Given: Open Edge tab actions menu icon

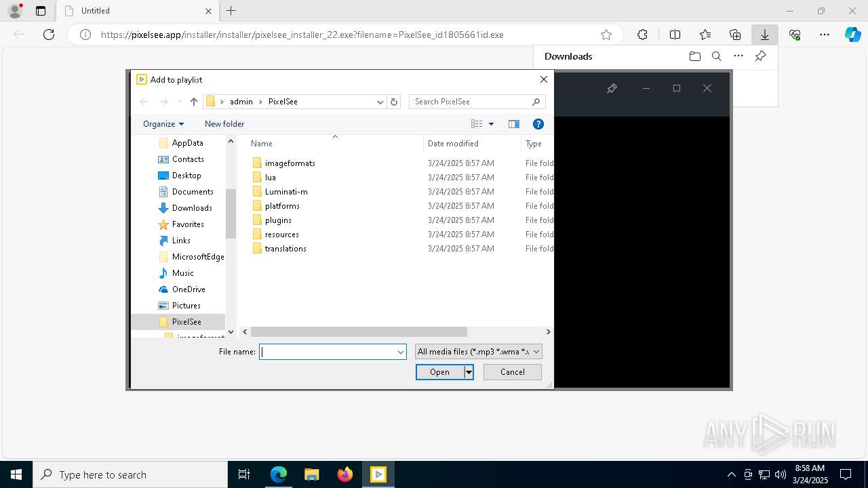Looking at the screenshot, I should pyautogui.click(x=41, y=11).
